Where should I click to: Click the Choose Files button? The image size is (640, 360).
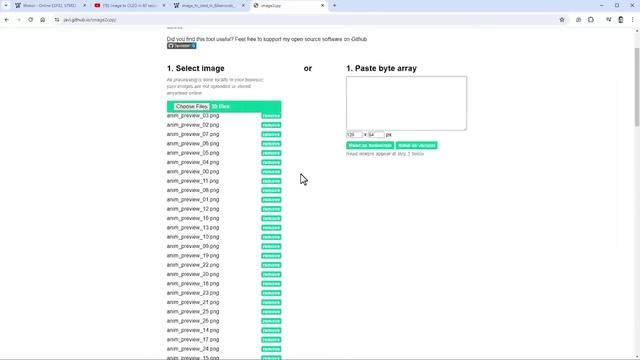pos(191,107)
